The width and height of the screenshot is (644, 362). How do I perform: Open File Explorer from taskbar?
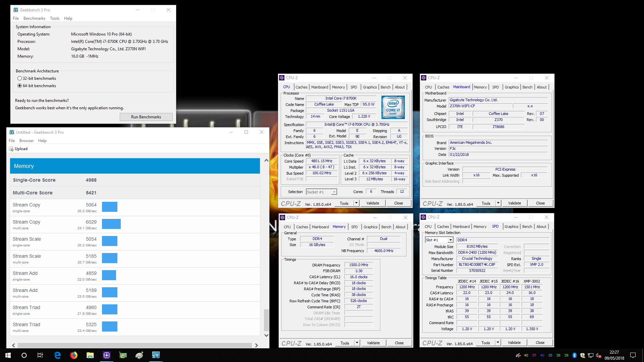[x=90, y=355]
